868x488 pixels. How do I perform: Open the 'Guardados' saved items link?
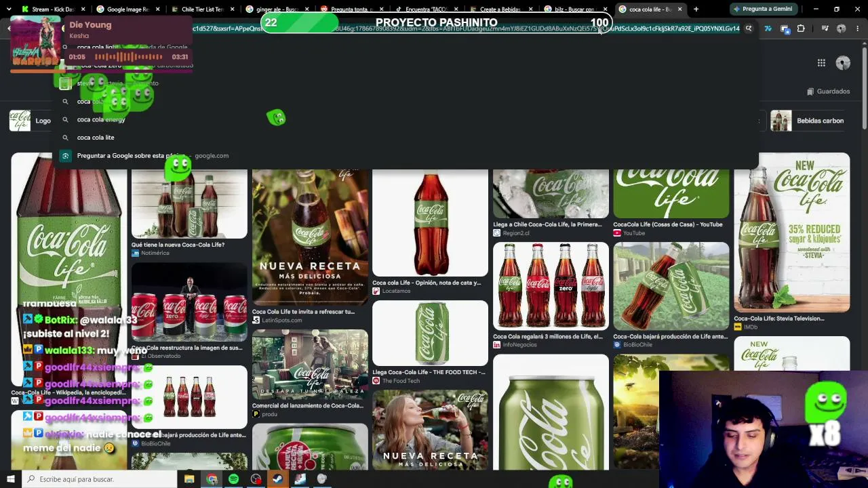tap(828, 91)
